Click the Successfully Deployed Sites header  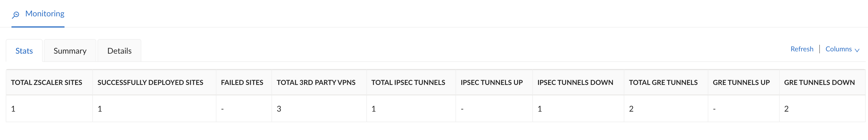[150, 83]
